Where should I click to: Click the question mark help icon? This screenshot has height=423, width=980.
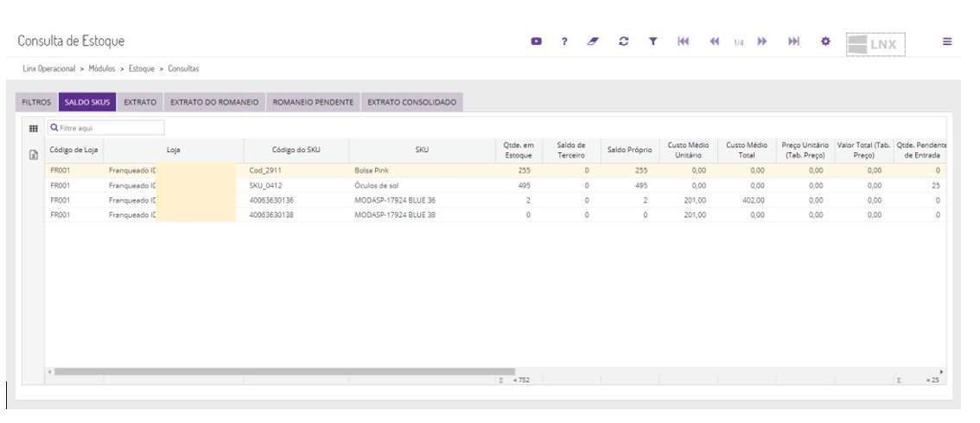564,42
